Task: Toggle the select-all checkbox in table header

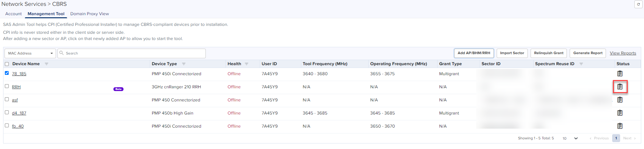Action: (x=7, y=64)
